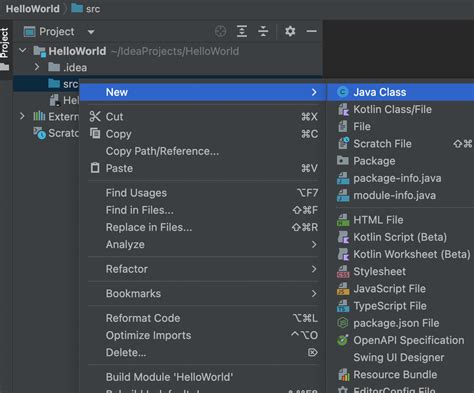The height and width of the screenshot is (393, 474).
Task: Click the Kotlin Worksheet (Beta) icon
Action: (343, 254)
